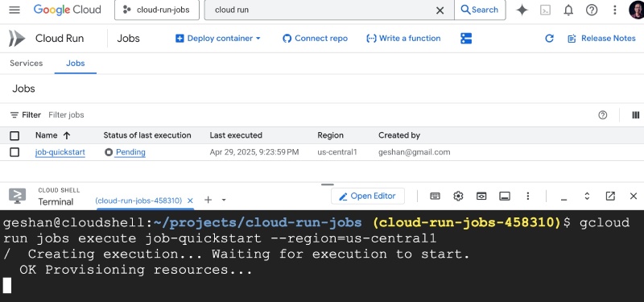Click the Status of last execution column header
The width and height of the screenshot is (644, 302).
(147, 135)
